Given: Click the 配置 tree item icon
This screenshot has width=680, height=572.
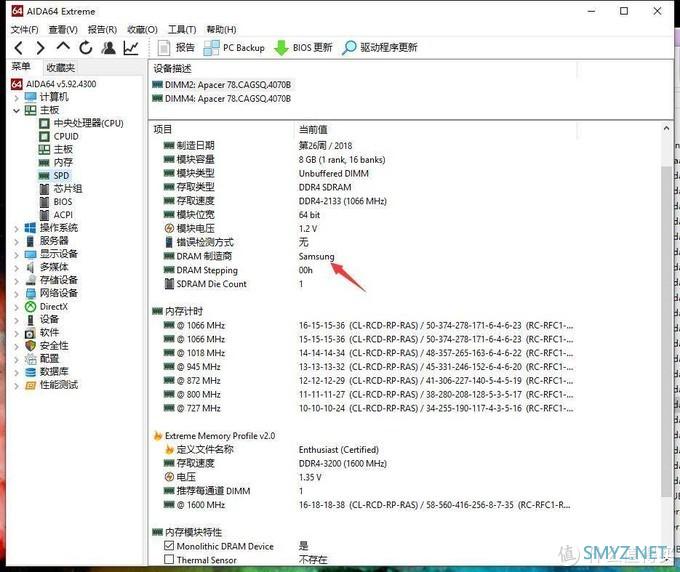Looking at the screenshot, I should point(30,359).
